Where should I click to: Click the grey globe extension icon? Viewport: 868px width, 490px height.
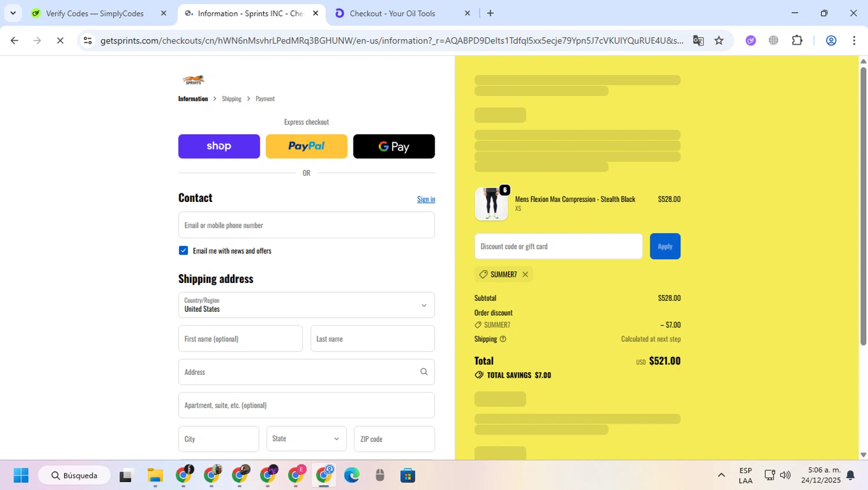(774, 40)
